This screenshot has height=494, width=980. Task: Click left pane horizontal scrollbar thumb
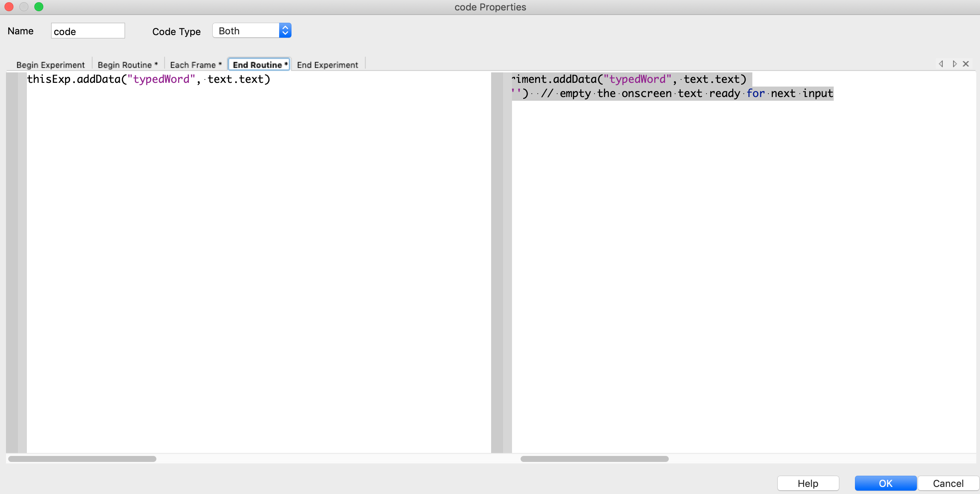pyautogui.click(x=82, y=459)
